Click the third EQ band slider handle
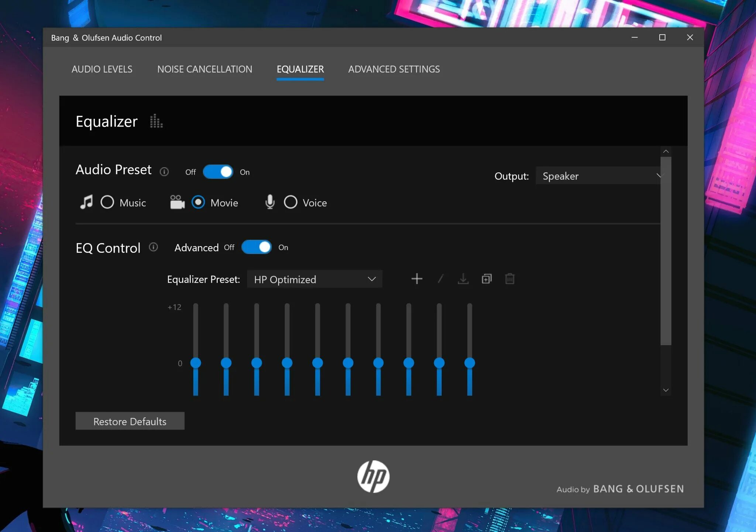This screenshot has width=756, height=532. [257, 363]
